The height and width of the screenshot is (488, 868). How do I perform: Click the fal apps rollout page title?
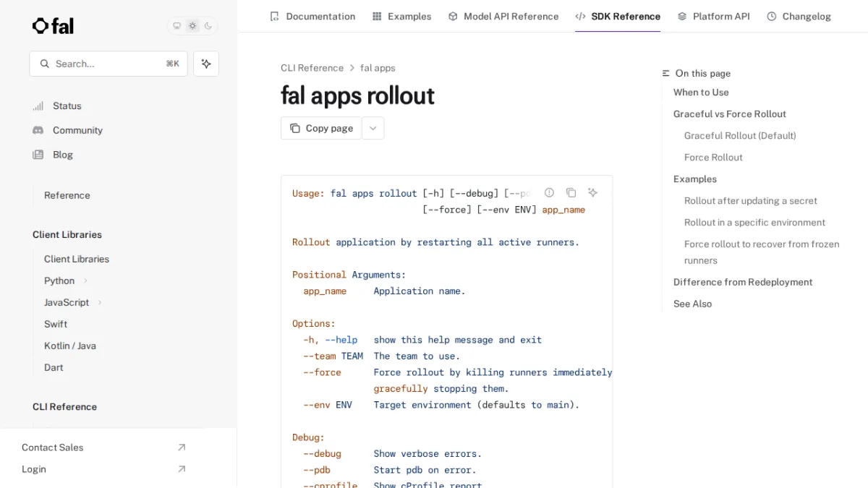[x=357, y=95]
